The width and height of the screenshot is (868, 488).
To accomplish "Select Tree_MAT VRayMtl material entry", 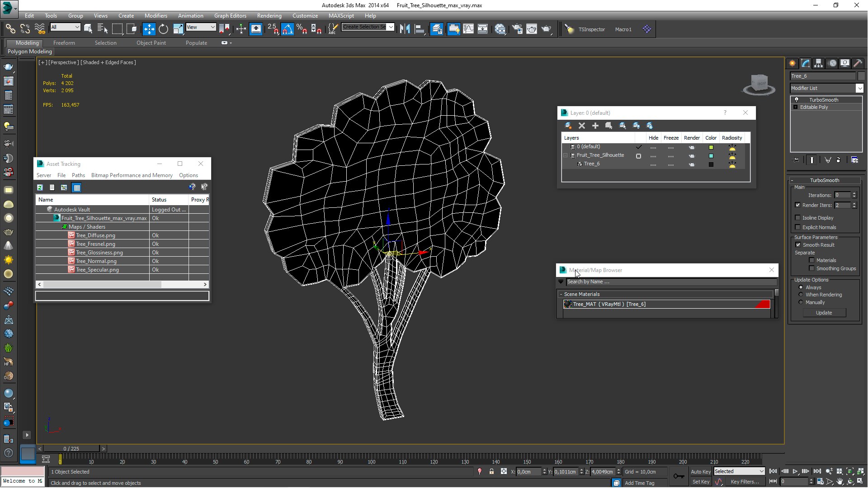I will 666,304.
